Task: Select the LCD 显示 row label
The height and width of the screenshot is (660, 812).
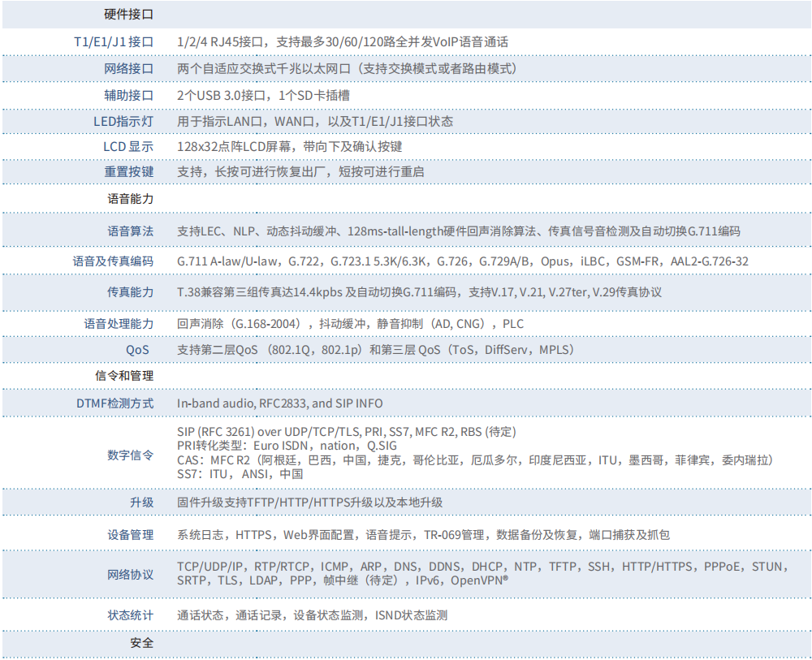Action: click(128, 147)
